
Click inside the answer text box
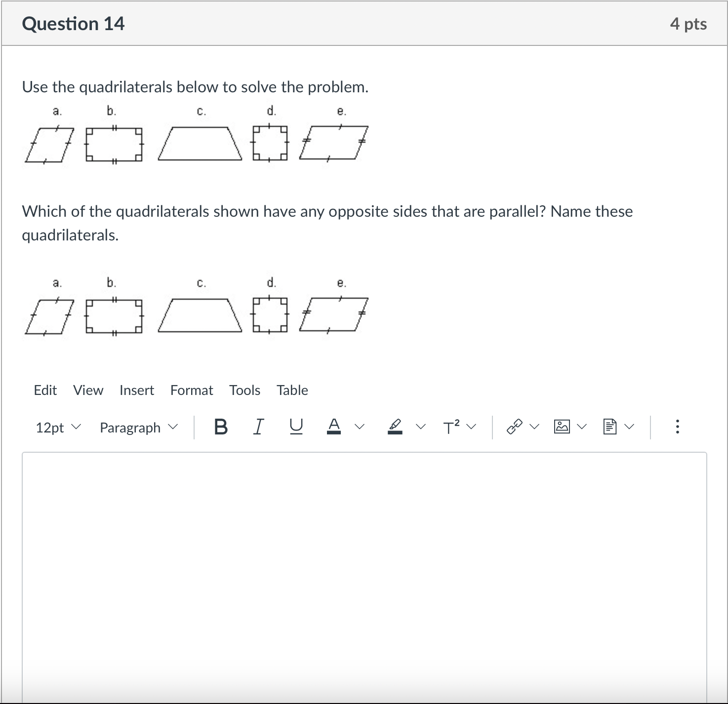pyautogui.click(x=364, y=568)
